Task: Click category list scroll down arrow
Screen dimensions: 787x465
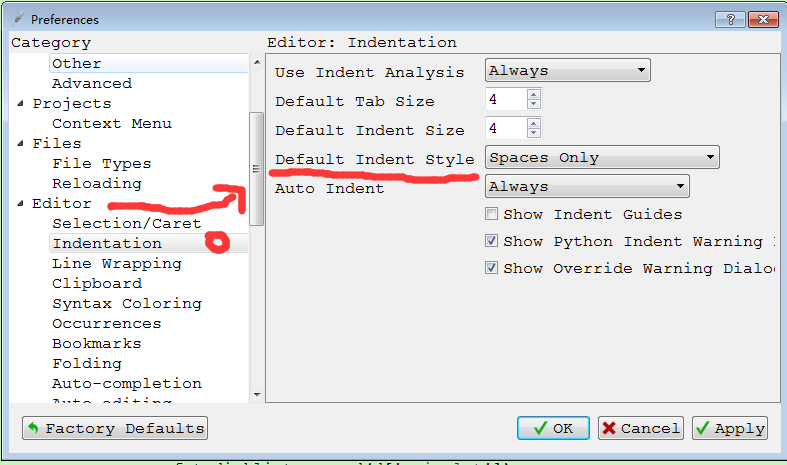Action: 257,395
